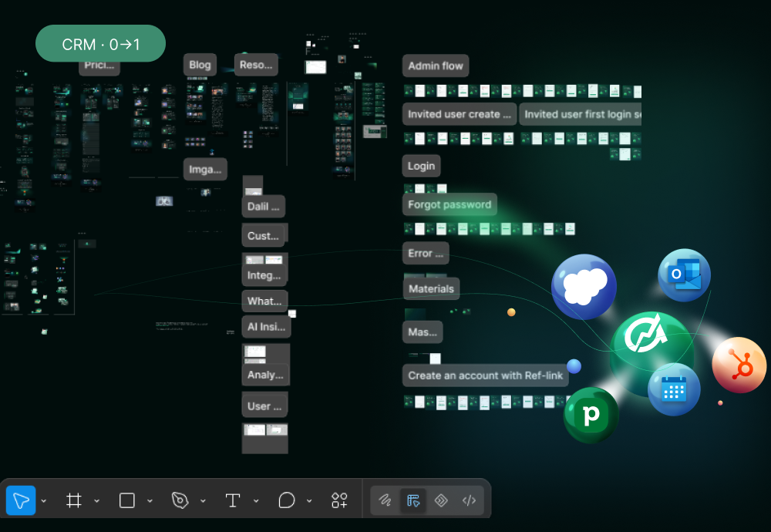Screen dimensions: 771x532
Task: Select the 'Invited user create ...' label
Action: [x=460, y=114]
